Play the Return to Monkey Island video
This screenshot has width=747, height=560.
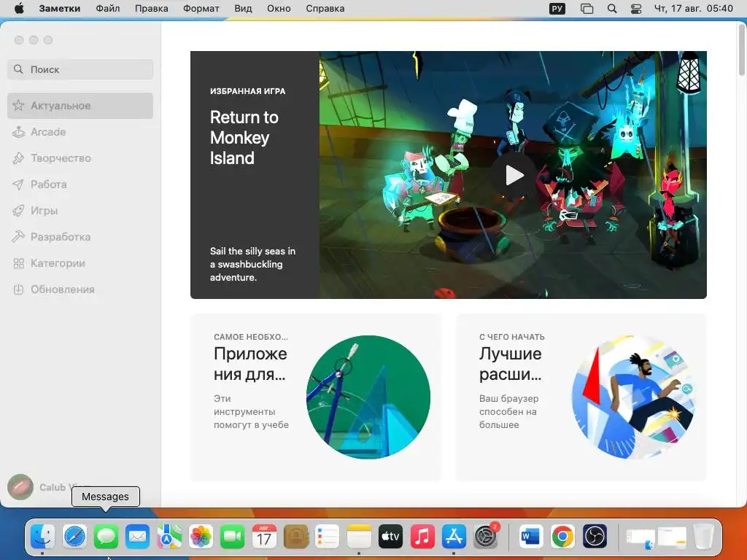tap(514, 175)
